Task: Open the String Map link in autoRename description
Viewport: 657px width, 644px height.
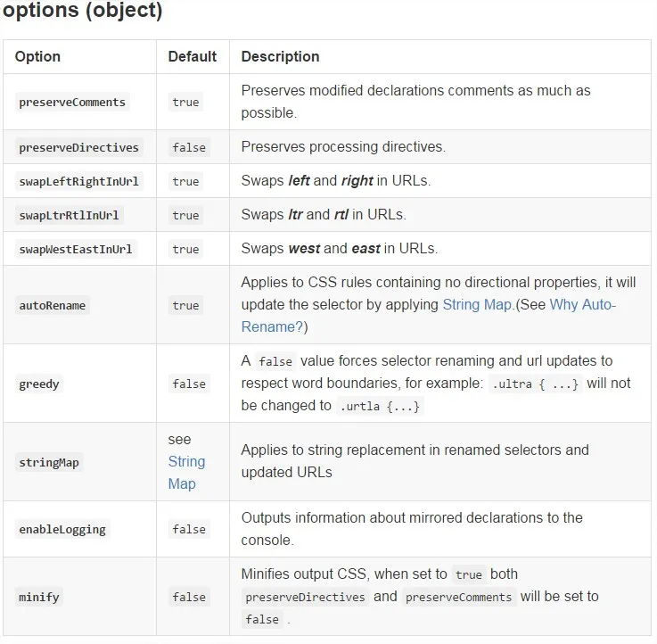Action: (x=477, y=304)
